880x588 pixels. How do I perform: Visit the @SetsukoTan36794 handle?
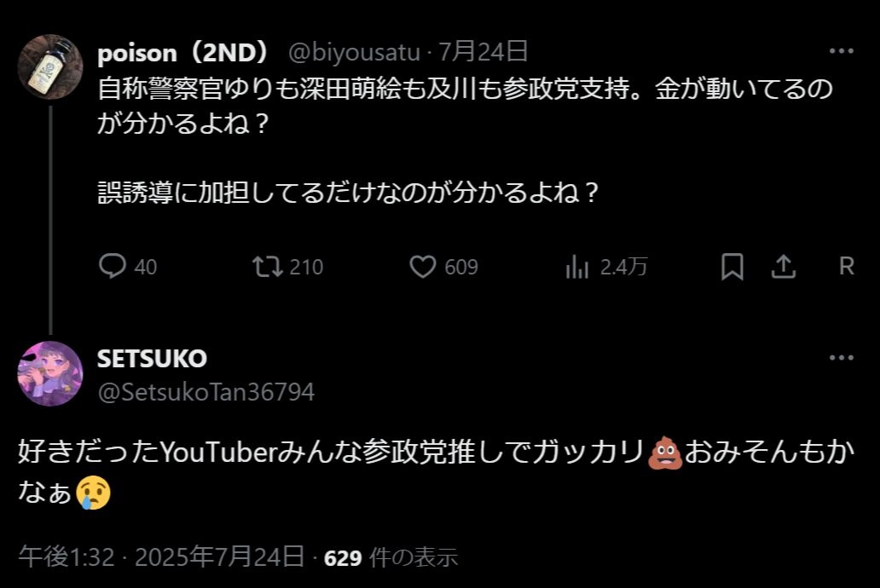coord(206,391)
